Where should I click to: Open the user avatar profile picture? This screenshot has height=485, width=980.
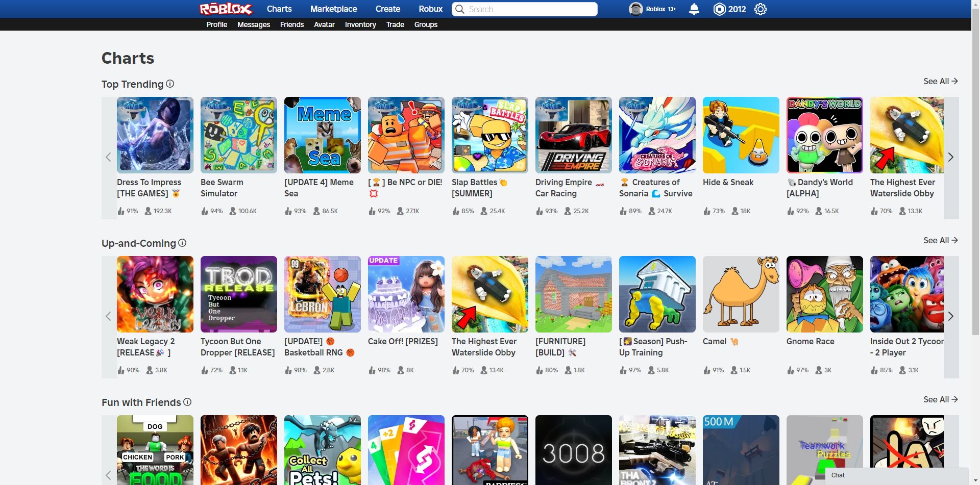point(635,9)
